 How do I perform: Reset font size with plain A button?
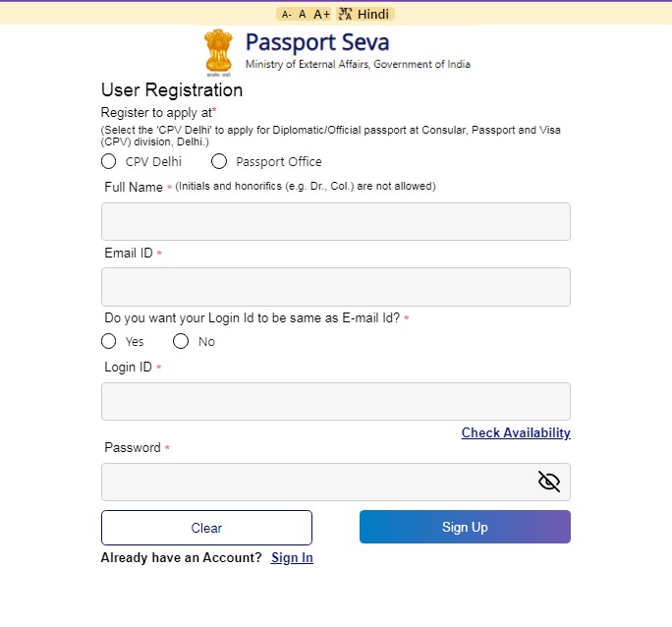303,15
